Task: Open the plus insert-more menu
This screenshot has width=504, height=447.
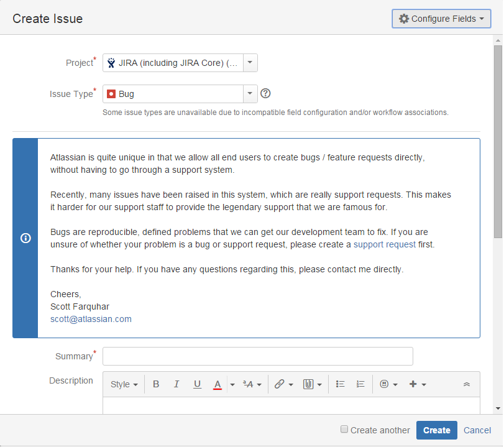Action: point(418,384)
